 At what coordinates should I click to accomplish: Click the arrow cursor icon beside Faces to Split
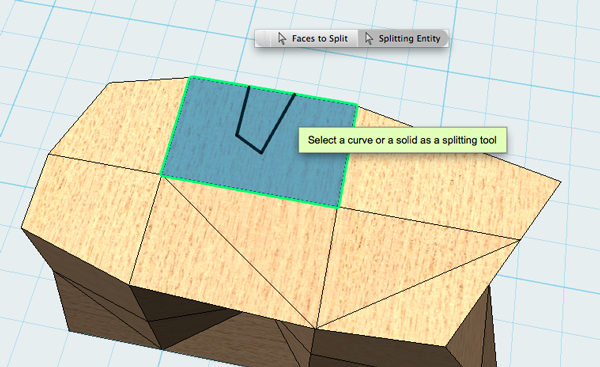click(282, 39)
